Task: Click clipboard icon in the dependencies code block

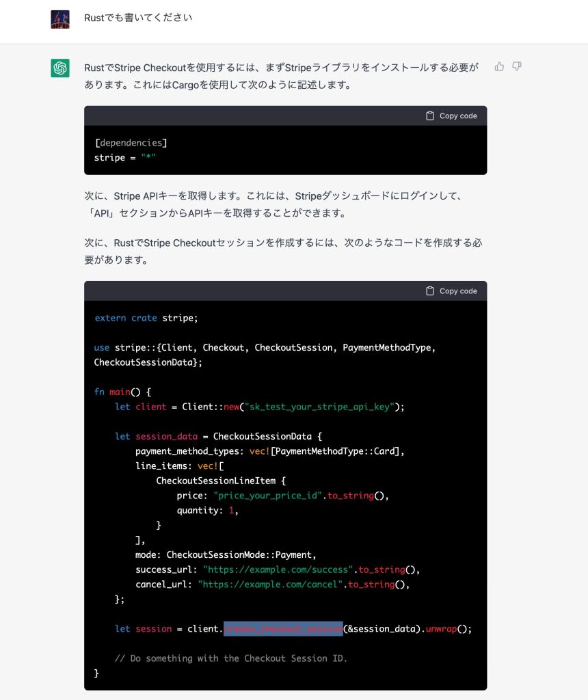Action: click(430, 116)
